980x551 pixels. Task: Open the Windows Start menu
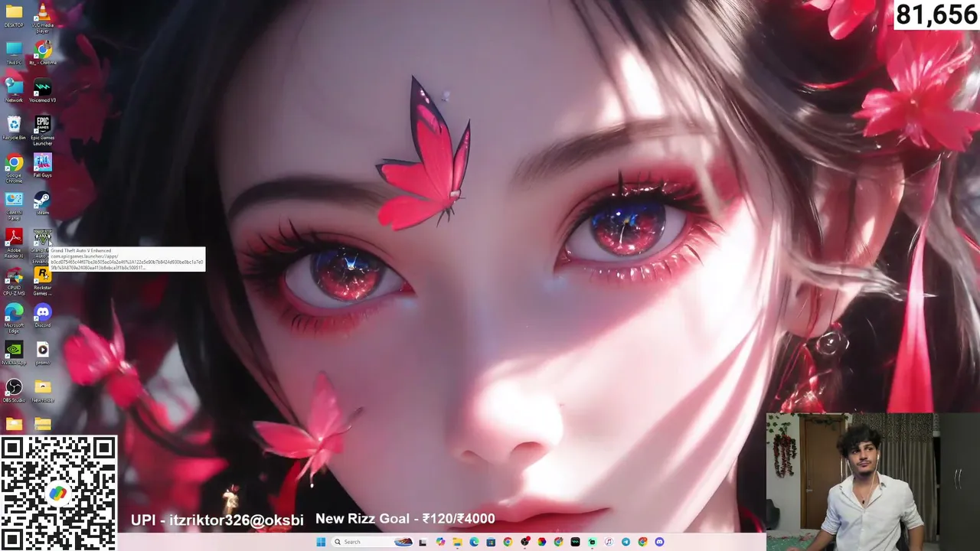click(x=321, y=542)
